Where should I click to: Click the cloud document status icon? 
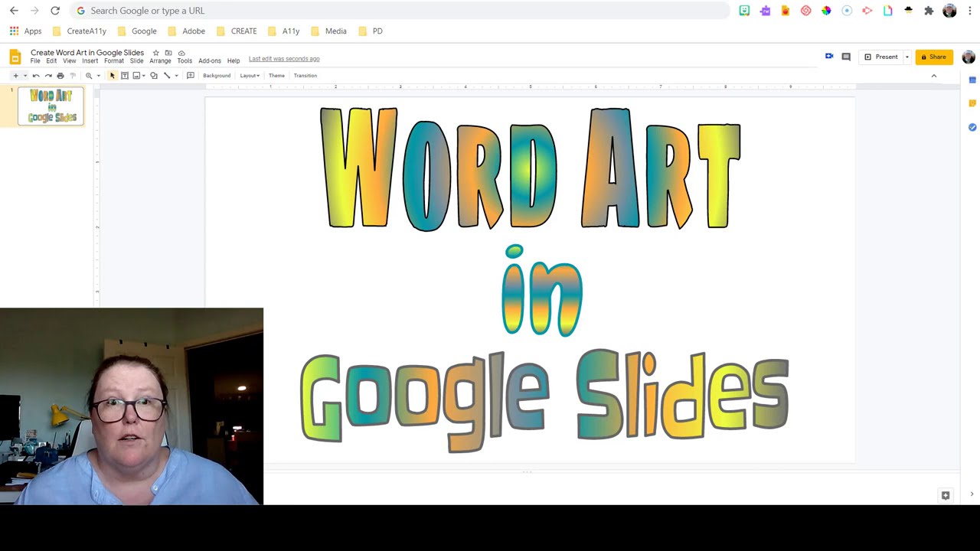[181, 53]
